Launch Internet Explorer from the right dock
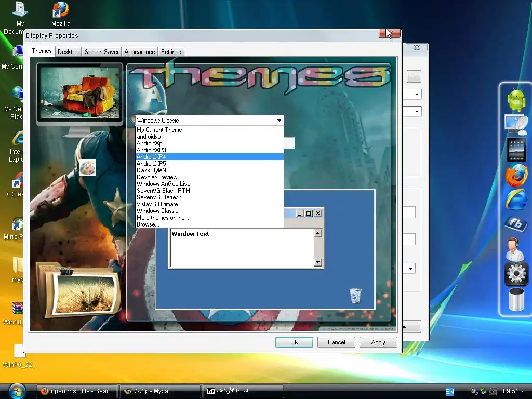 [516, 199]
